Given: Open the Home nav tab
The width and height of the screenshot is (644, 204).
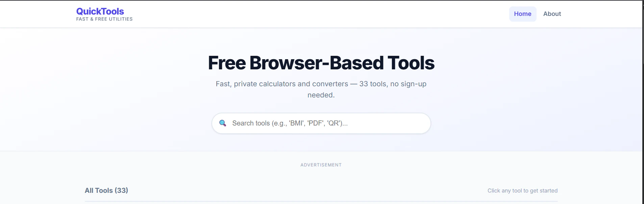Looking at the screenshot, I should pyautogui.click(x=522, y=14).
